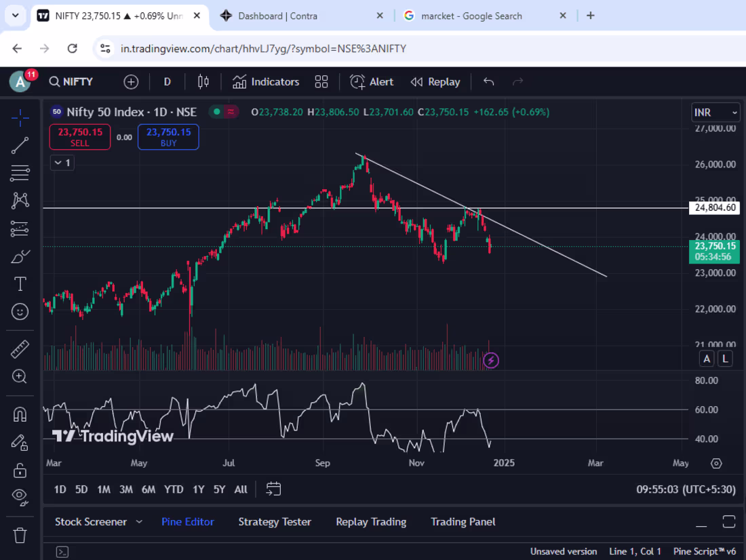Screen dimensions: 746x560
Task: Click the browser address bar
Action: pos(305,48)
